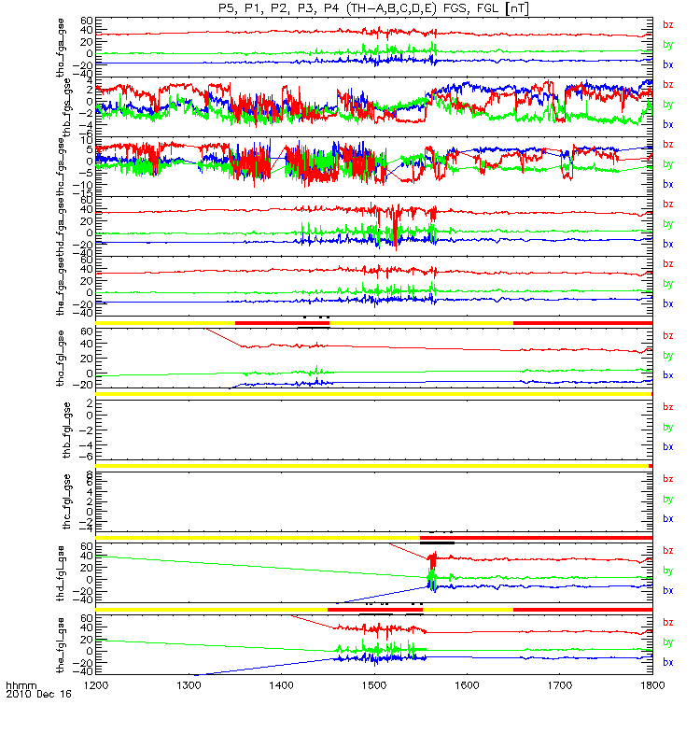The height and width of the screenshot is (747, 700).
Task: Click the thd_fgl_gse y-axis label
Action: tap(61, 573)
